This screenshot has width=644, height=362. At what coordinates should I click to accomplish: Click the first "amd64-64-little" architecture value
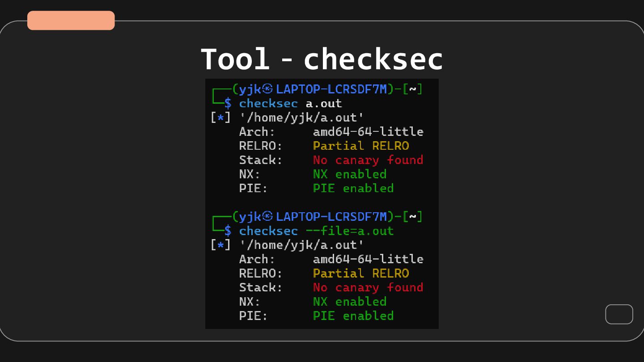click(368, 131)
